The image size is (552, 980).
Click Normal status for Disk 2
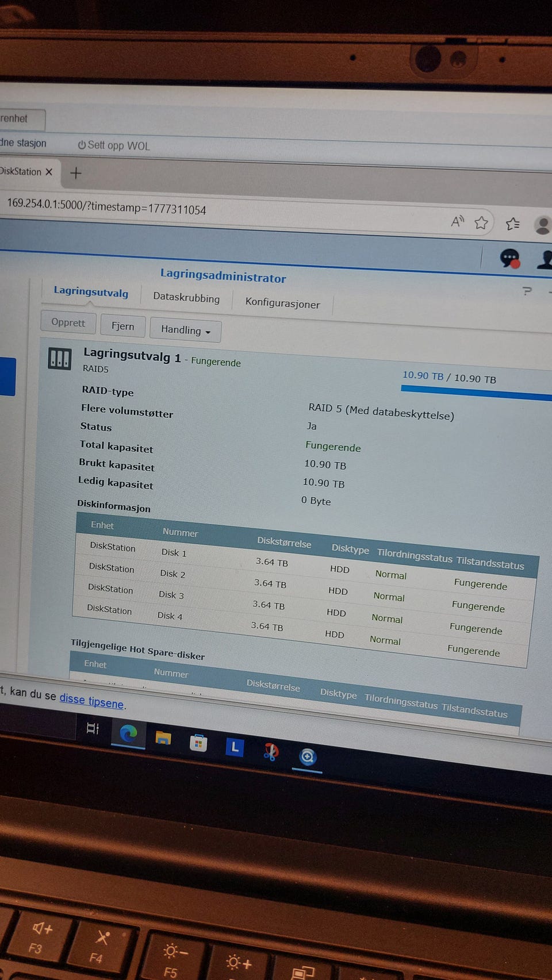pos(389,597)
